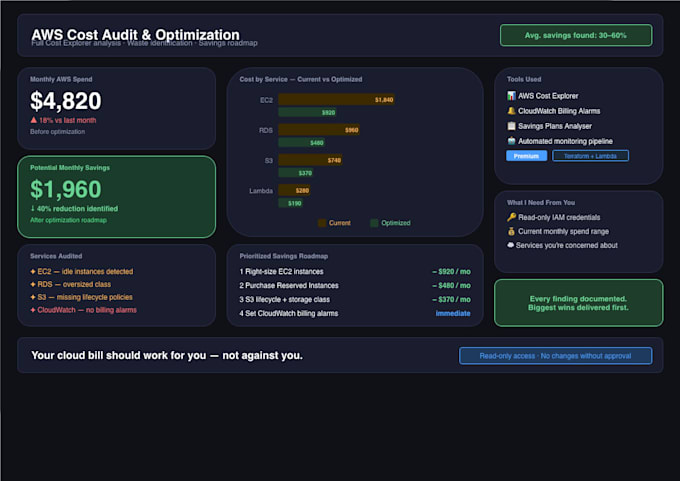Click the Terraform + Lambda outlined tag
Image resolution: width=680 pixels, height=481 pixels.
[590, 156]
